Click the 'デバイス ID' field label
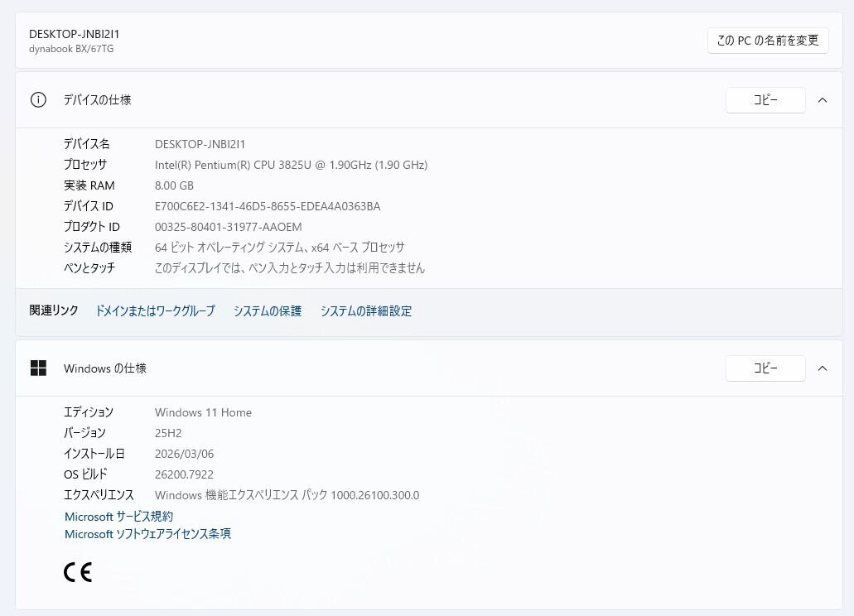The width and height of the screenshot is (854, 616). 89,206
